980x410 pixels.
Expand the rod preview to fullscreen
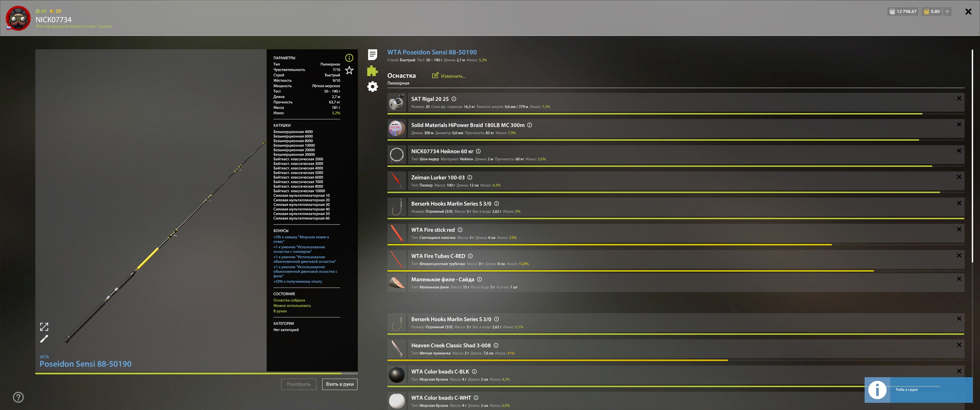tap(44, 327)
